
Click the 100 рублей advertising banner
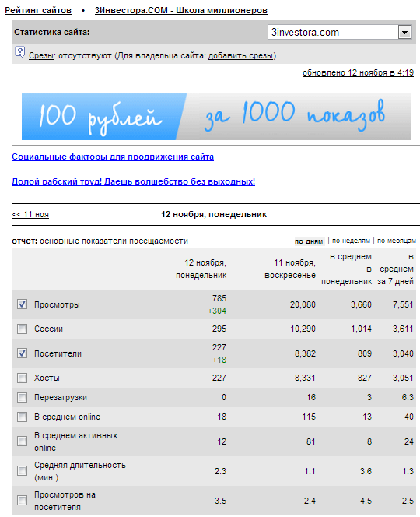216,117
